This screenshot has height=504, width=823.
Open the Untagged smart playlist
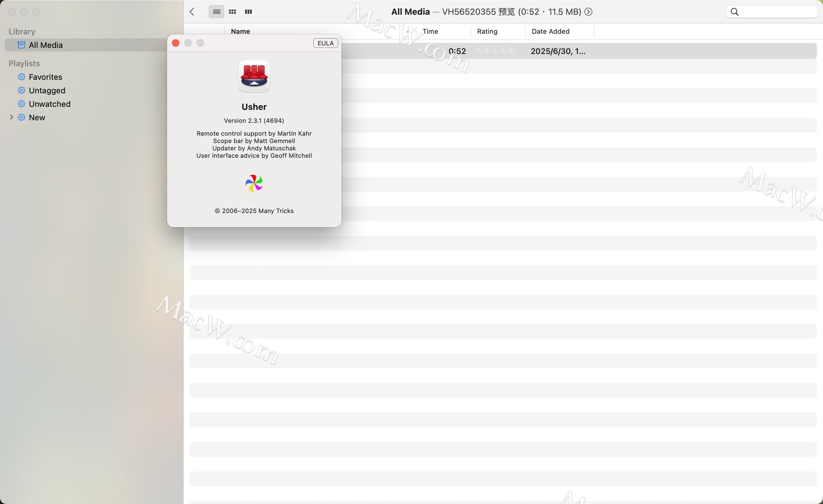[47, 90]
